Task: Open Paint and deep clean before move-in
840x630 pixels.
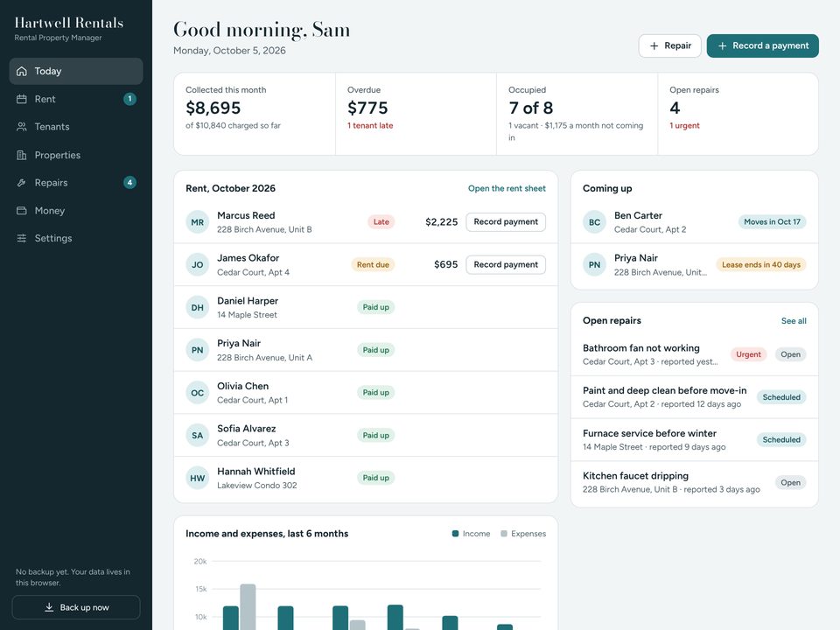Action: click(694, 397)
